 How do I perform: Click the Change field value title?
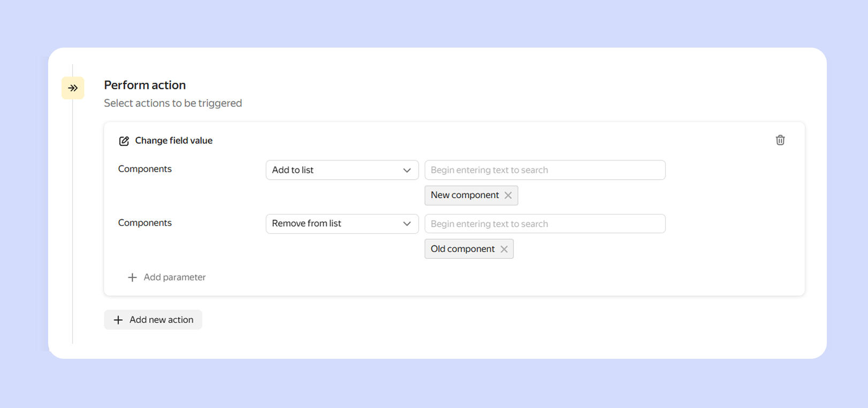coord(174,141)
